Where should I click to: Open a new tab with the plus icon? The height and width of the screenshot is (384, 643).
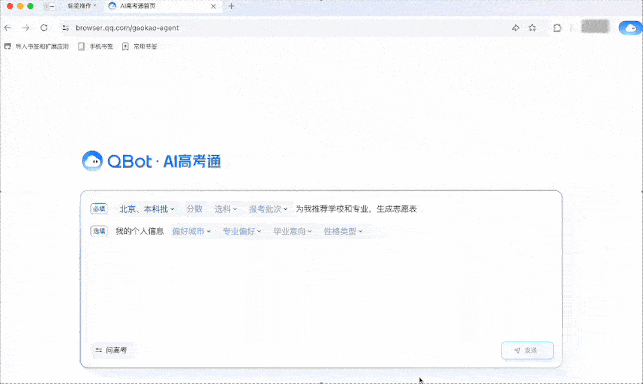[231, 6]
